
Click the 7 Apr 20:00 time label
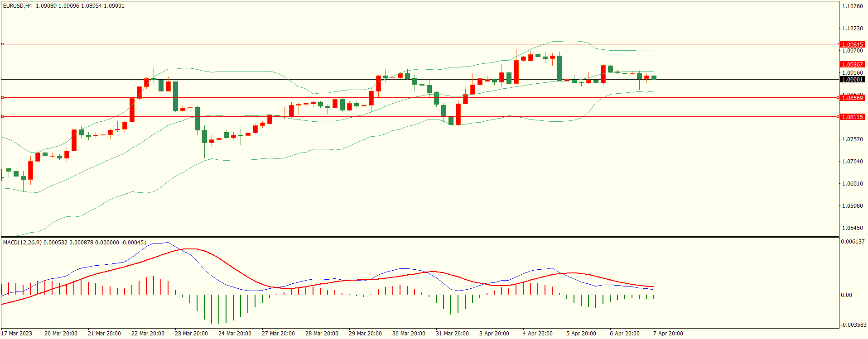668,334
